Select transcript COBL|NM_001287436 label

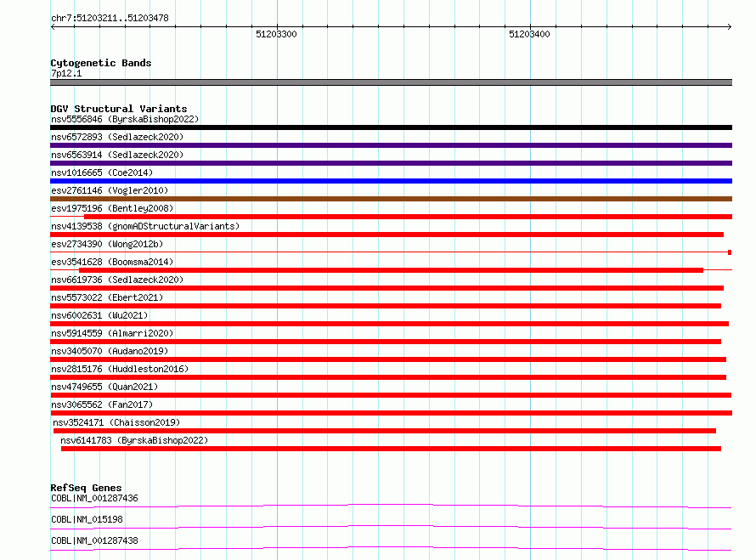click(x=94, y=498)
